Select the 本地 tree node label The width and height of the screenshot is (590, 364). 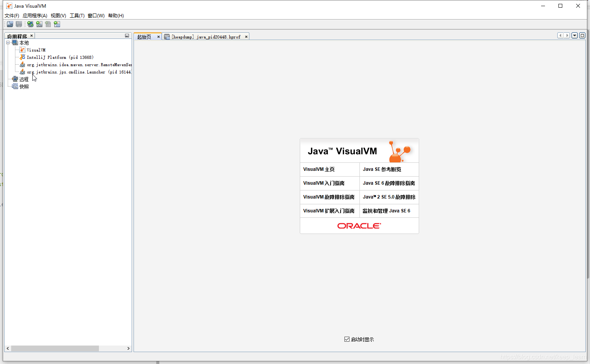coord(24,43)
